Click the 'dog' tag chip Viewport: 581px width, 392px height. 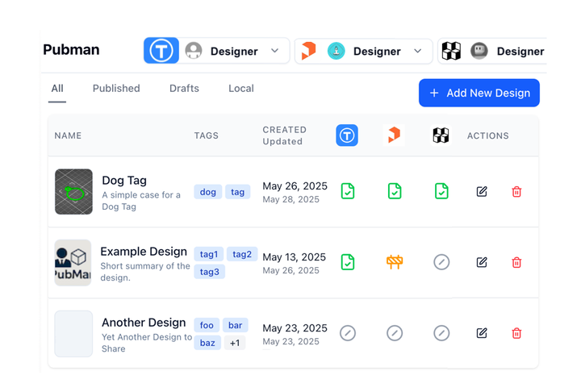[x=208, y=192]
